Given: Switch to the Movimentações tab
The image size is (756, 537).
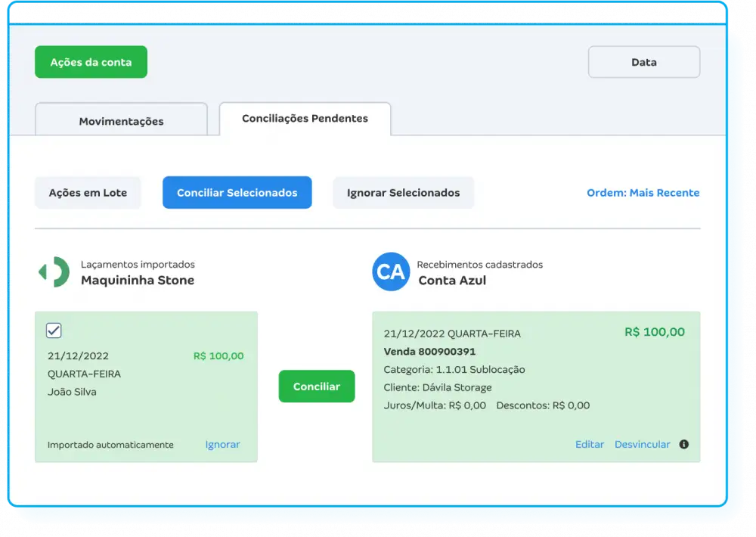Looking at the screenshot, I should 121,120.
